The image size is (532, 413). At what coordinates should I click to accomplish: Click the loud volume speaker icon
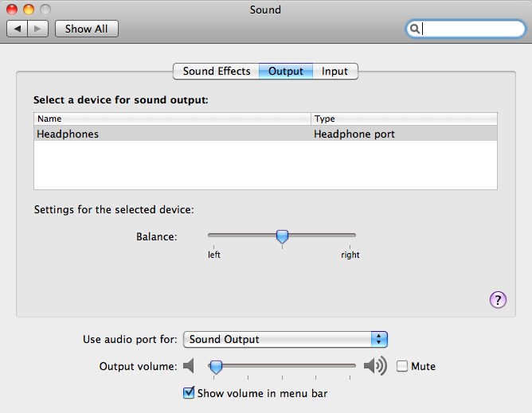click(x=374, y=366)
